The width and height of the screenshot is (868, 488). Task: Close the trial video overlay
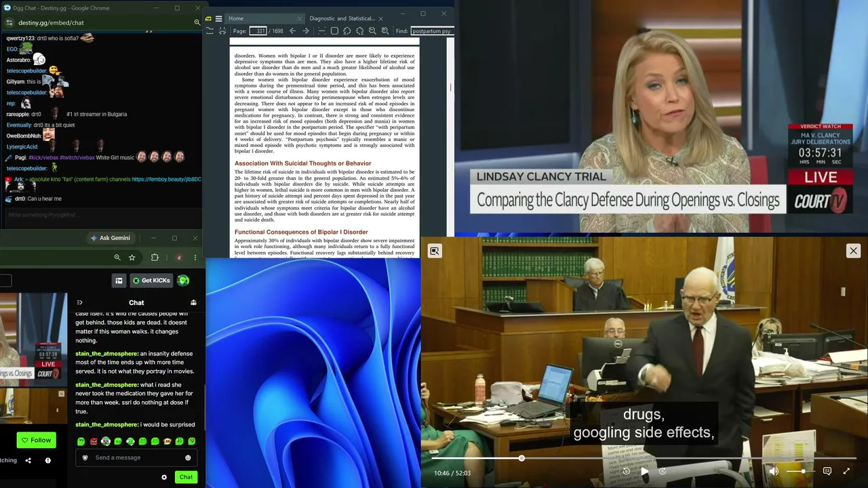pos(853,251)
